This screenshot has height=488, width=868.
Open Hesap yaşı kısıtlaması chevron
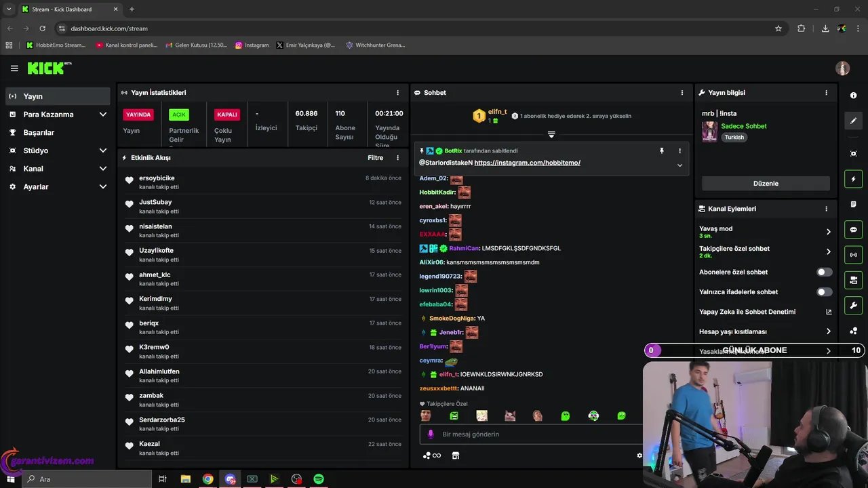click(828, 331)
